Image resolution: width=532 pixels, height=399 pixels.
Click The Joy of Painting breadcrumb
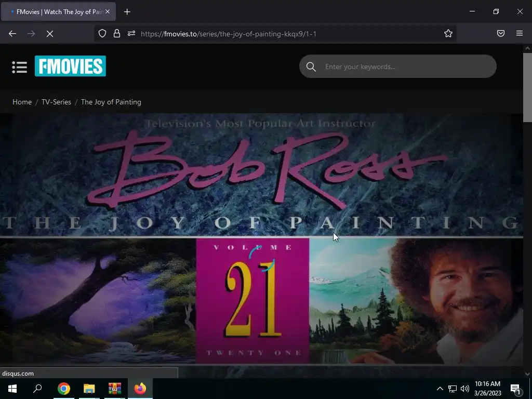pos(111,102)
